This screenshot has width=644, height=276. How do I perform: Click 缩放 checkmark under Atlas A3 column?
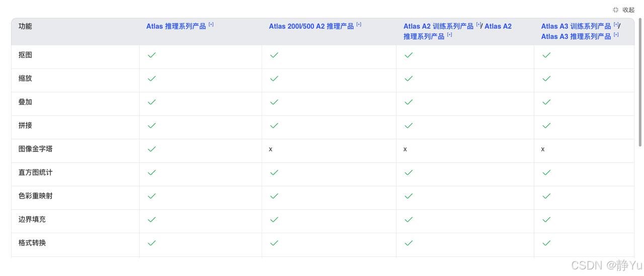(x=546, y=78)
